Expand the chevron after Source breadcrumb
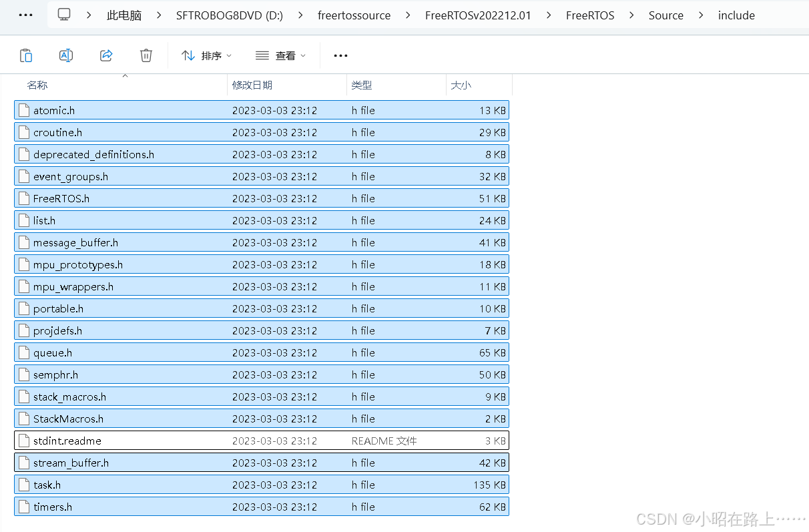The height and width of the screenshot is (532, 809). (701, 15)
